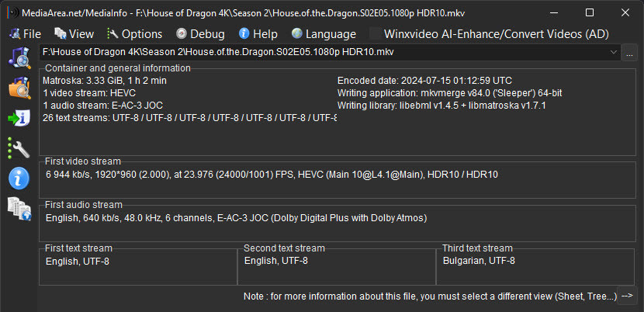Click the '-->' arrow button beside note
Image resolution: width=644 pixels, height=312 pixels.
point(627,296)
